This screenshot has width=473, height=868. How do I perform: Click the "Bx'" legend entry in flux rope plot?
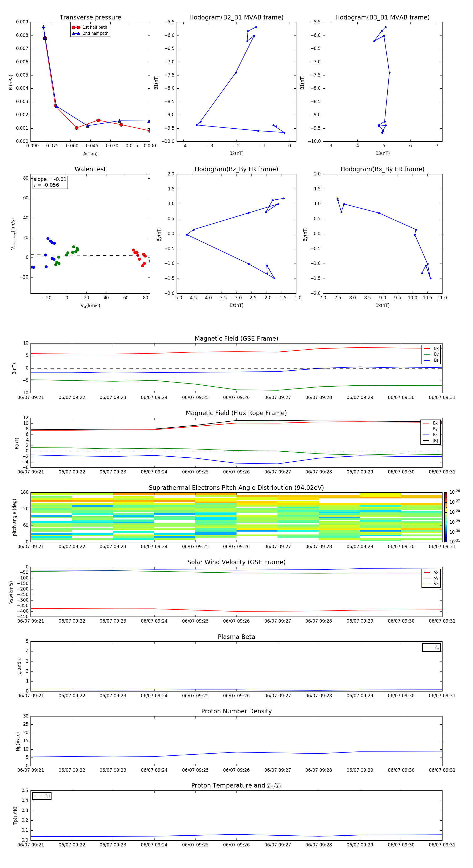point(431,423)
